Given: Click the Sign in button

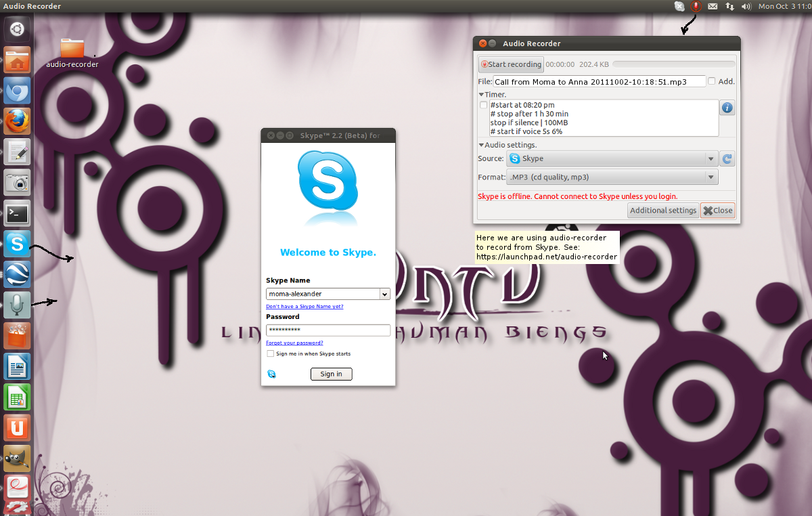Looking at the screenshot, I should coord(331,374).
